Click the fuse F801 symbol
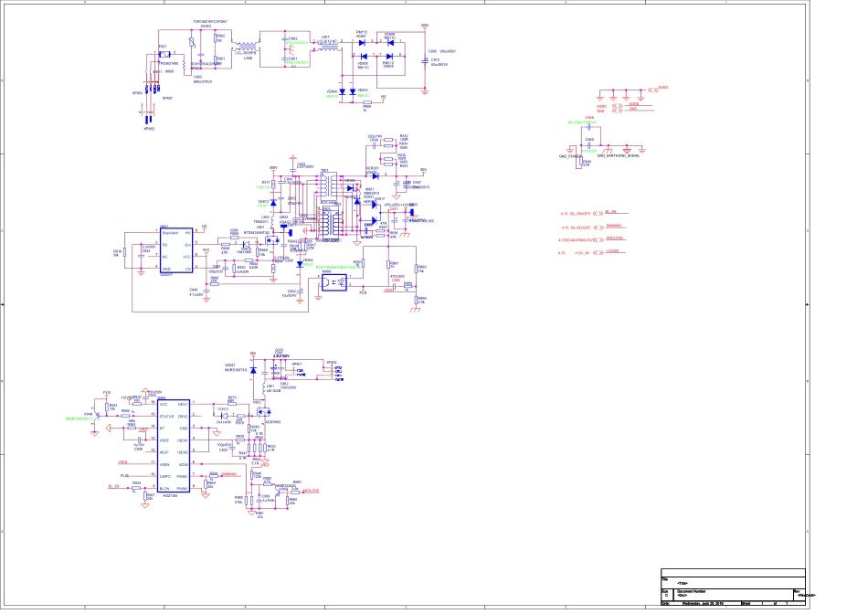 [163, 55]
